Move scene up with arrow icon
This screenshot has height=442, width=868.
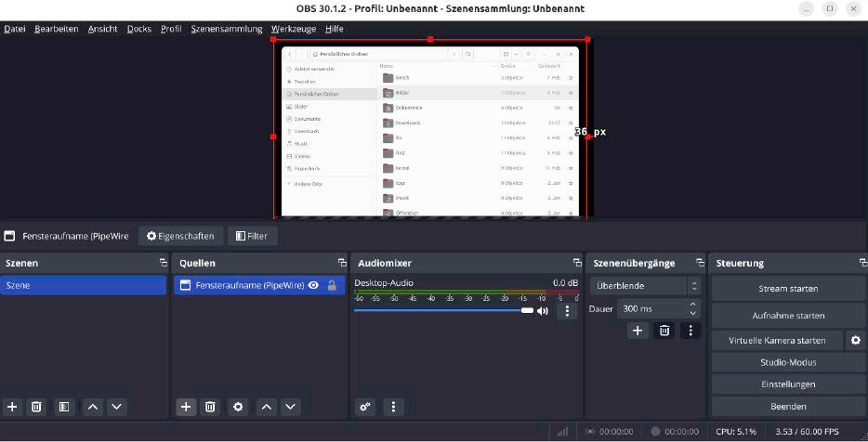point(93,407)
